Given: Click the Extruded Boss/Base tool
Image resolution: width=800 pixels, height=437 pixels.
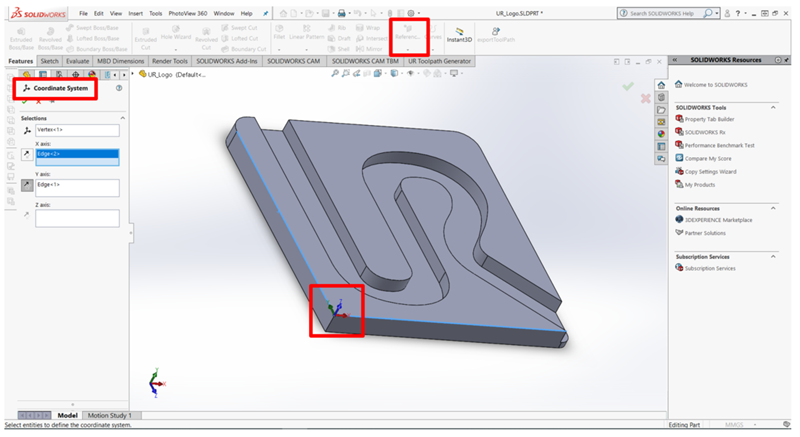Looking at the screenshot, I should (x=21, y=38).
